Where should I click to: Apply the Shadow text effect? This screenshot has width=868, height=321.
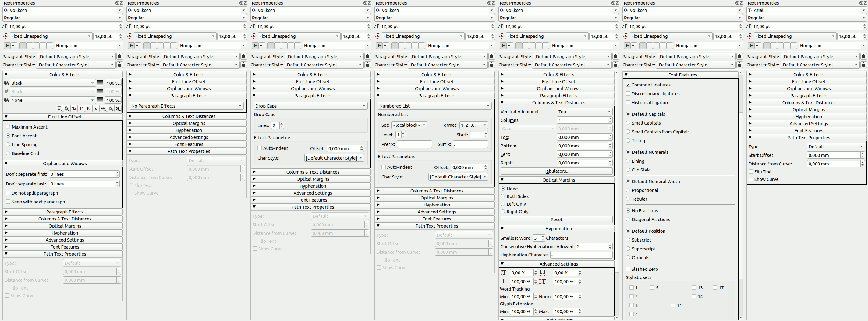[118, 108]
